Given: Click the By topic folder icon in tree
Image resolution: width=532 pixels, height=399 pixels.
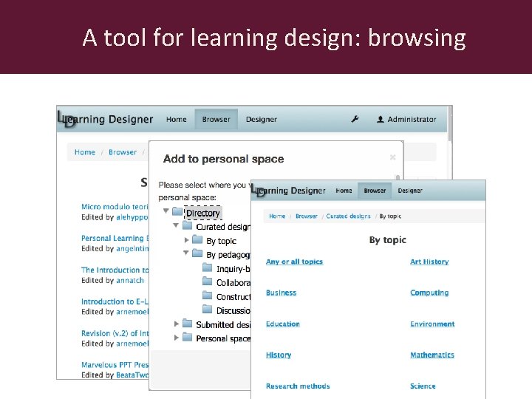Looking at the screenshot, I should 197,239.
